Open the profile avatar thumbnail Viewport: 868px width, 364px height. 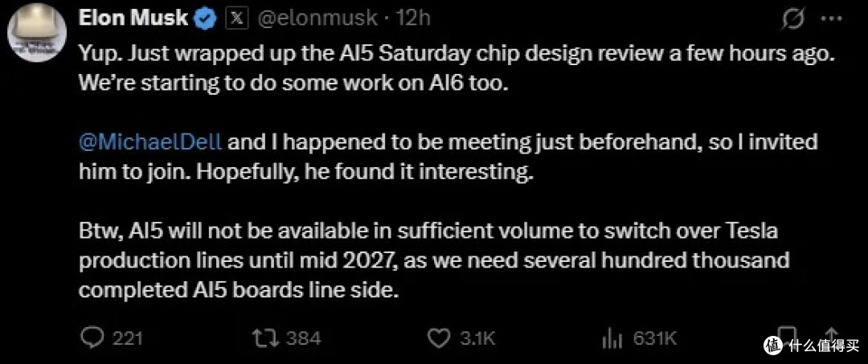click(x=36, y=35)
